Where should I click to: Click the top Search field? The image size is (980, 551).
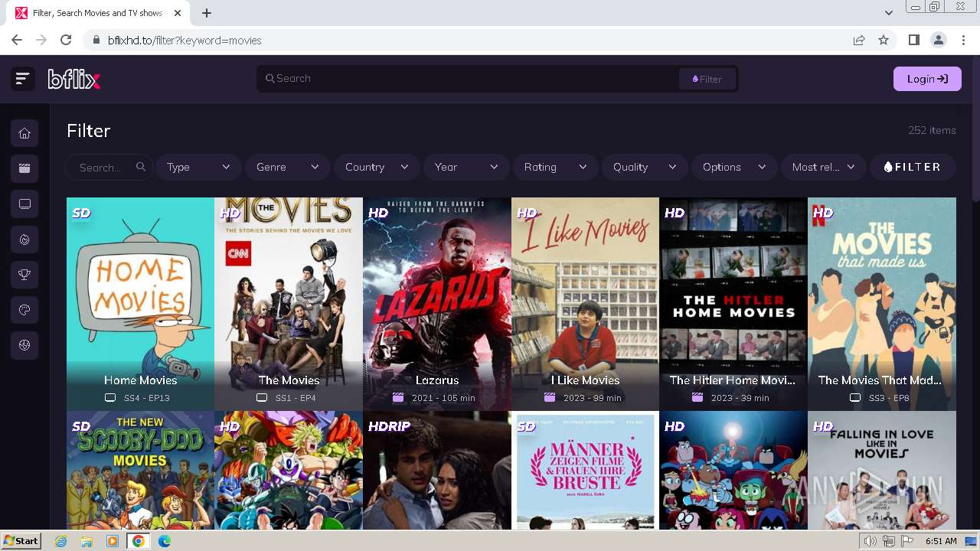click(467, 78)
